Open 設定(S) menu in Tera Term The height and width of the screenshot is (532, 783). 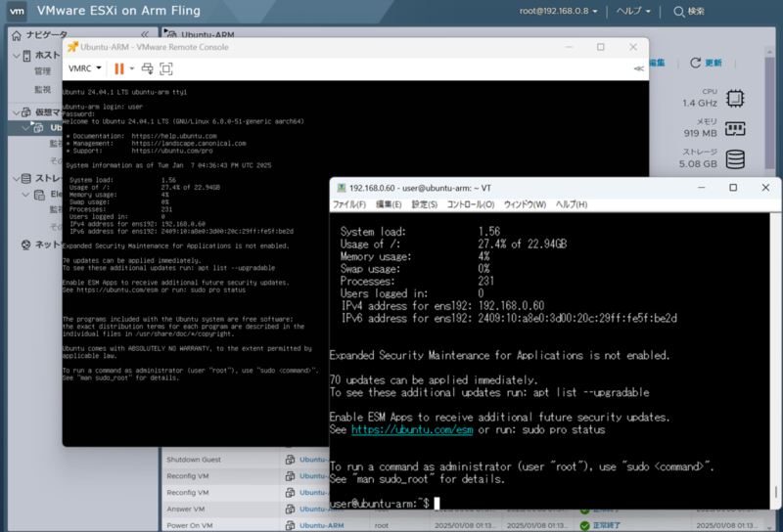[x=425, y=204]
